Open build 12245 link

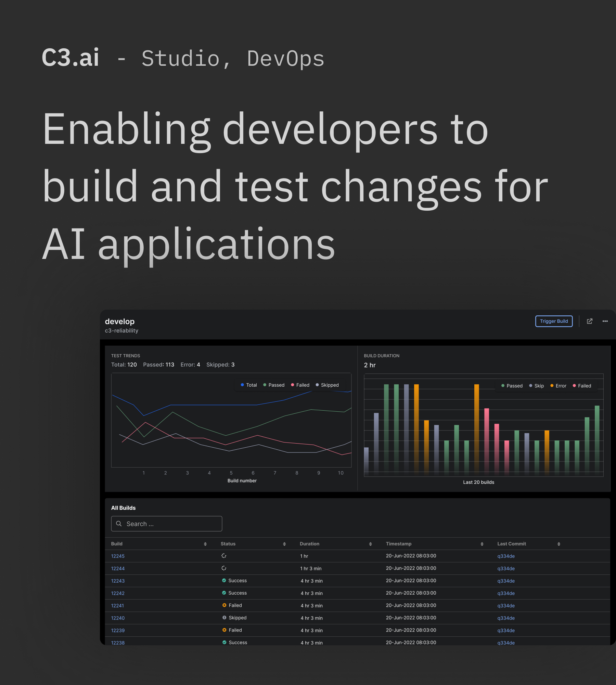(118, 556)
